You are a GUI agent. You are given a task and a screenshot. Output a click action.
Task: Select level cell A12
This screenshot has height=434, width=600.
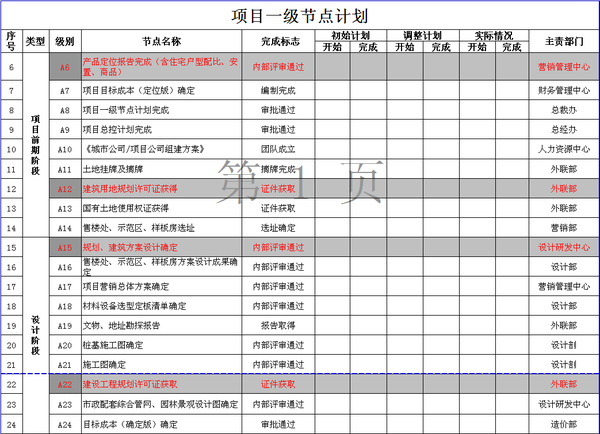click(65, 189)
